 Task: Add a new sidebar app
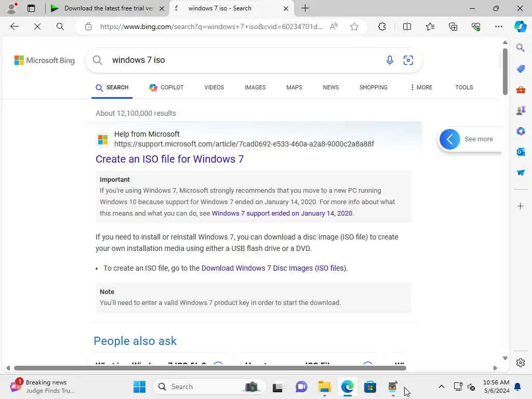coord(521,206)
